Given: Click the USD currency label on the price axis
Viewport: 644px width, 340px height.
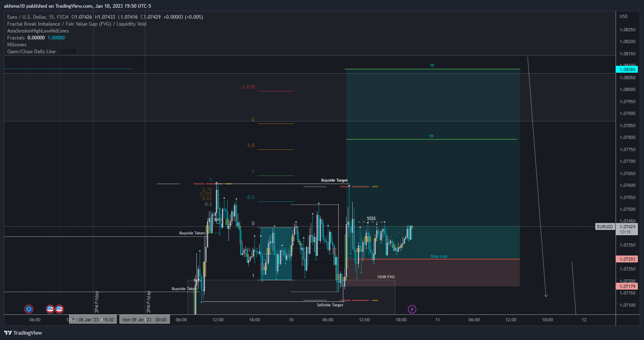Looking at the screenshot, I should 623,17.
